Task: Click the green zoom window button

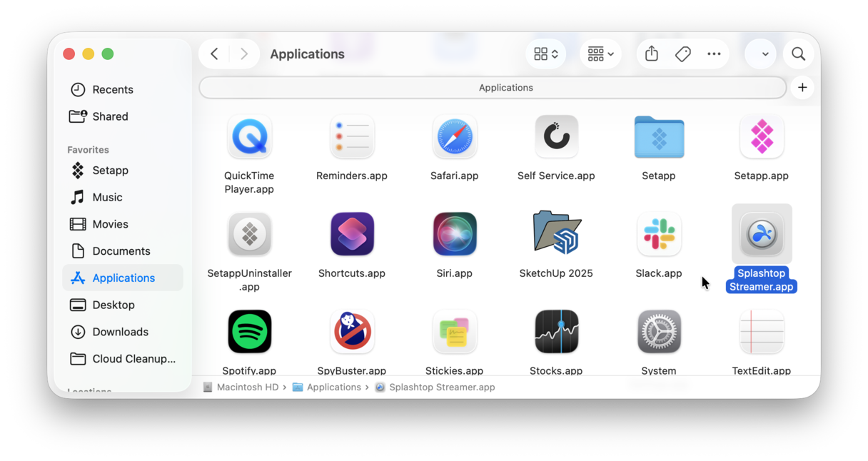Action: (108, 54)
